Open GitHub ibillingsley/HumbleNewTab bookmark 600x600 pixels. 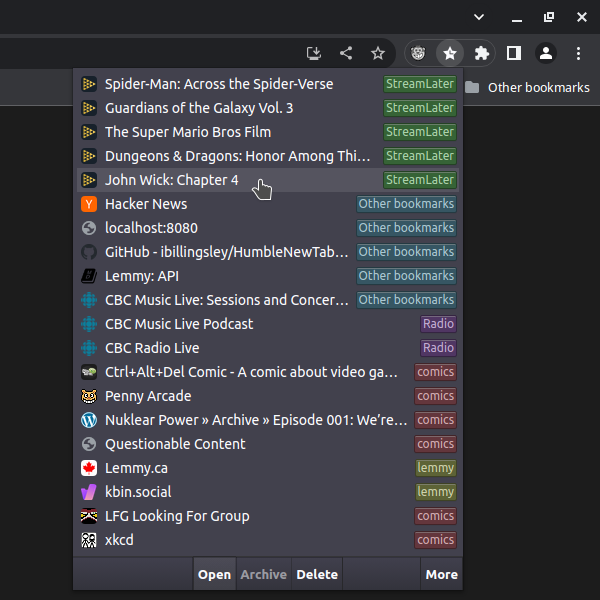268,252
